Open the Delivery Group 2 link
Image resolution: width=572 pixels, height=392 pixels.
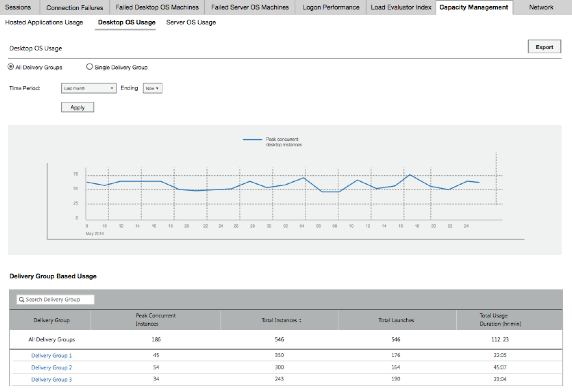pyautogui.click(x=51, y=367)
